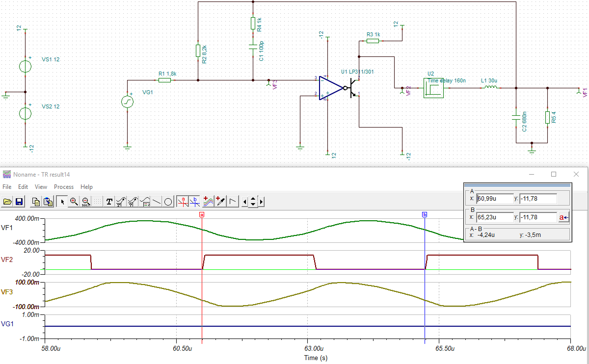Click the VG1 generator symbol in schematic
The image size is (589, 364).
[x=127, y=102]
